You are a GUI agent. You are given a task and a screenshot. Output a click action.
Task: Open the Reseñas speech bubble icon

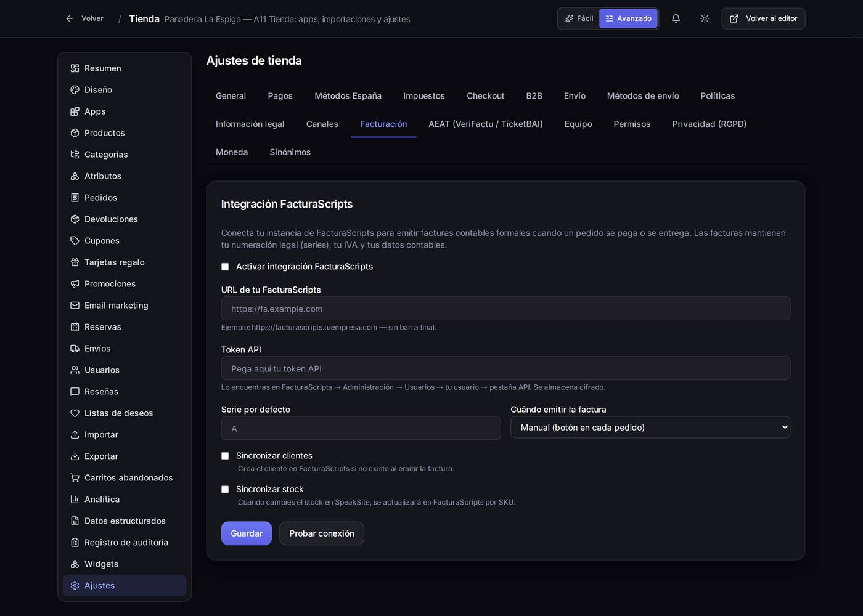75,392
